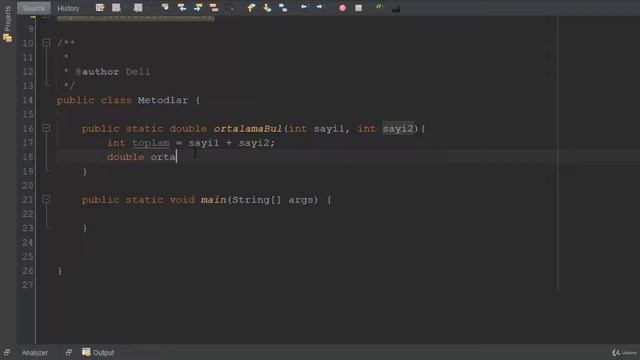
Task: Click line number 18 in gutter
Action: click(x=27, y=157)
